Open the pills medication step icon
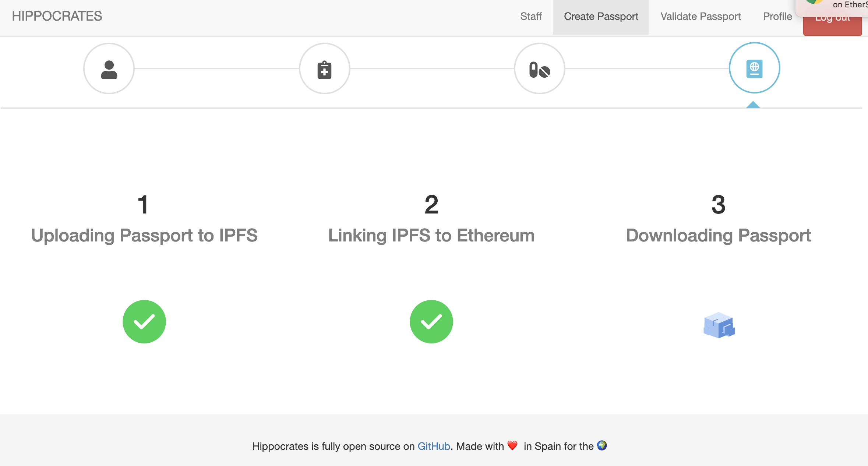Image resolution: width=868 pixels, height=466 pixels. point(539,69)
